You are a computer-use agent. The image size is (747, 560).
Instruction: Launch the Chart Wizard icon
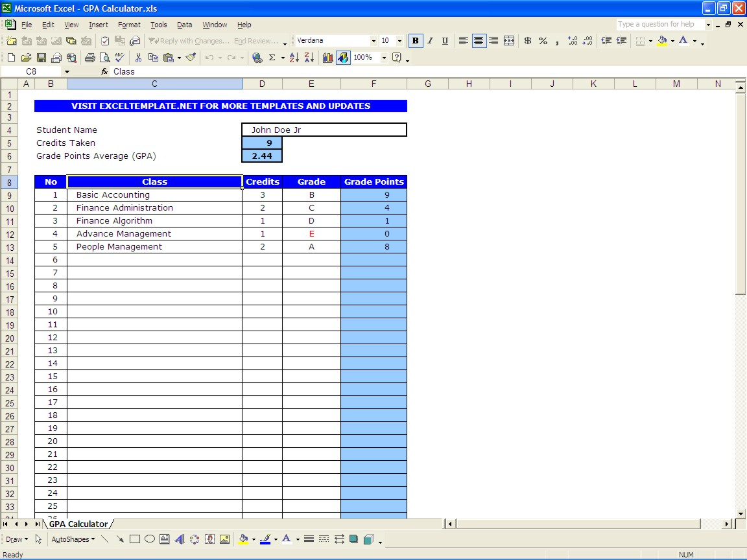pyautogui.click(x=327, y=58)
